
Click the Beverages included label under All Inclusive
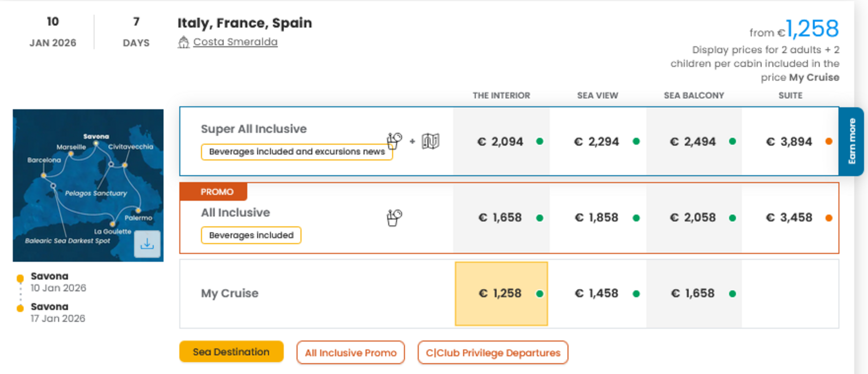click(251, 235)
